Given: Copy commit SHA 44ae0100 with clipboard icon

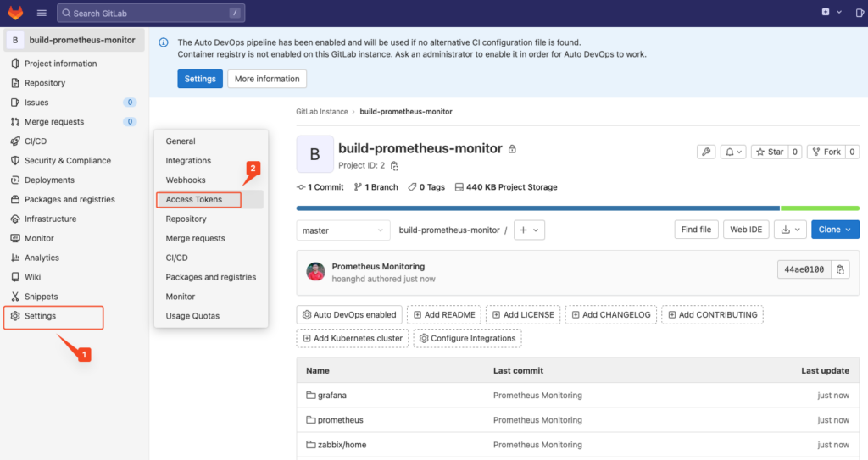Looking at the screenshot, I should click(840, 269).
